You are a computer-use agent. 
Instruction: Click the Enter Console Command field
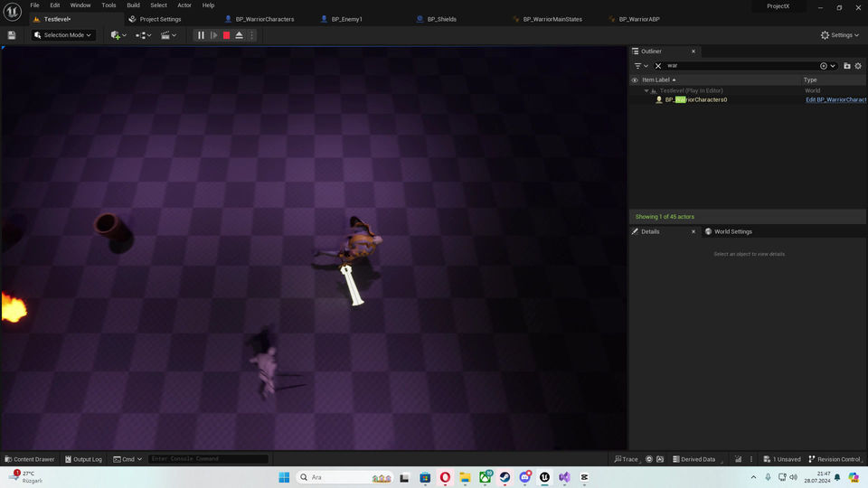(209, 459)
